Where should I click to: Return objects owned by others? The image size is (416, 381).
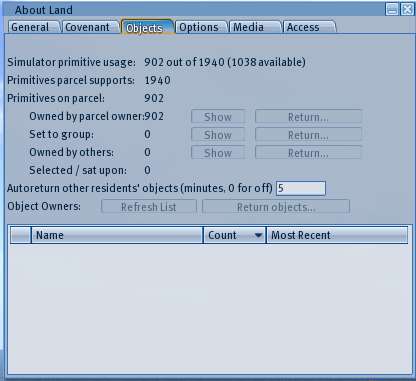(x=308, y=153)
